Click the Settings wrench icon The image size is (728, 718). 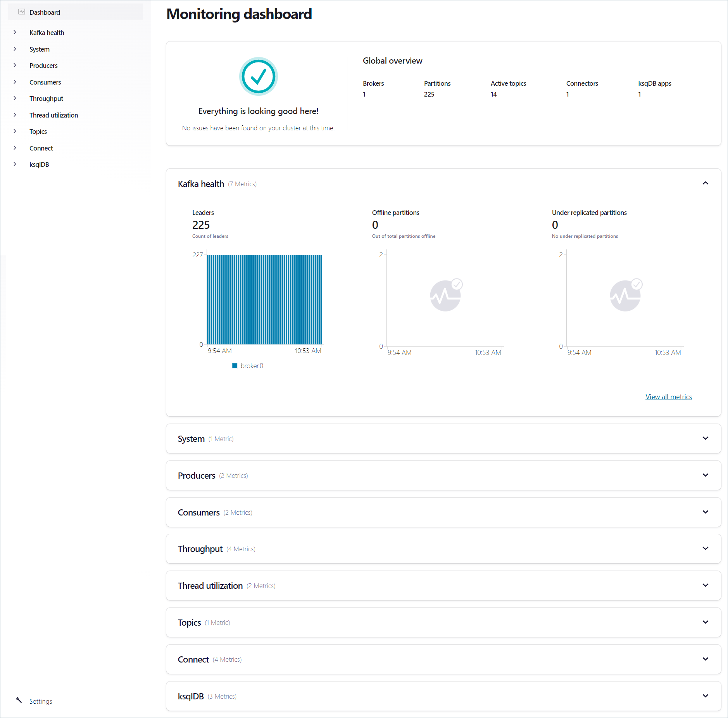pyautogui.click(x=19, y=700)
